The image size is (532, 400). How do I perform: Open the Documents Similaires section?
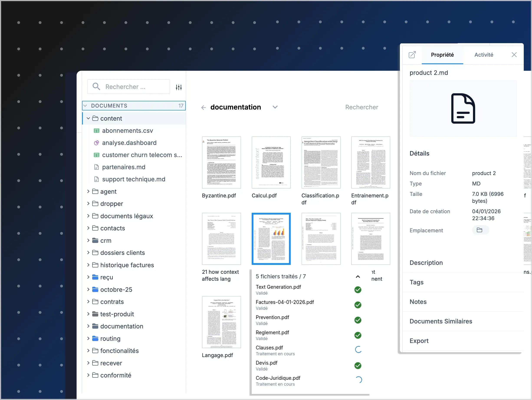click(x=441, y=321)
